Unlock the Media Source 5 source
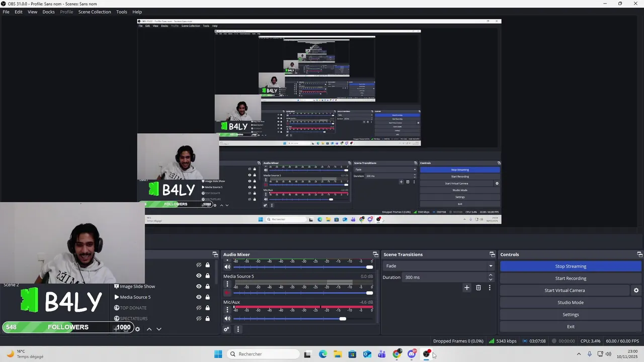This screenshot has width=644, height=362. 207,297
